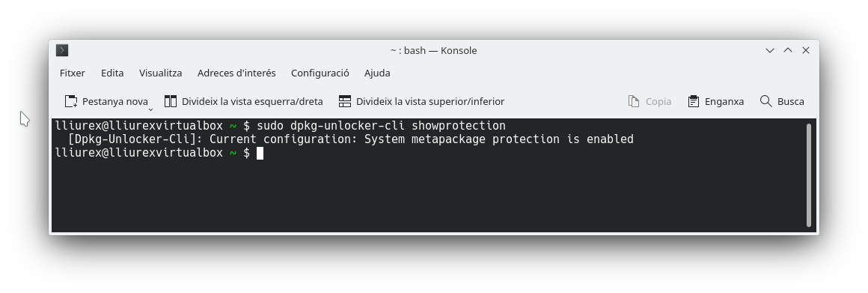The width and height of the screenshot is (868, 293).
Task: Open the Configuració menu
Action: click(x=320, y=73)
